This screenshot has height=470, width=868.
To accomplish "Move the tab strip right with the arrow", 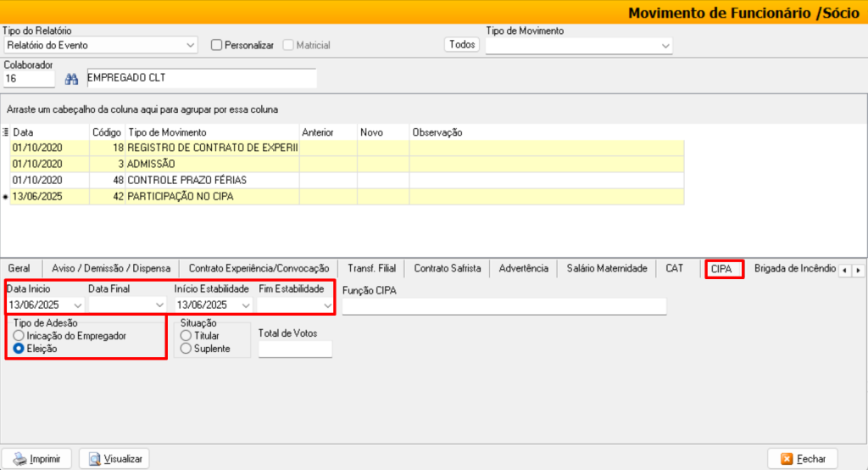I will (858, 271).
